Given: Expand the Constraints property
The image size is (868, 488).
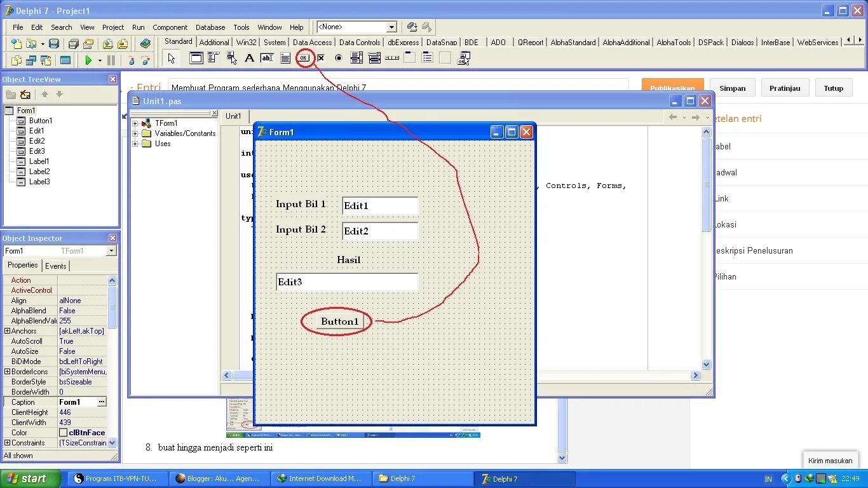Looking at the screenshot, I should click(7, 443).
